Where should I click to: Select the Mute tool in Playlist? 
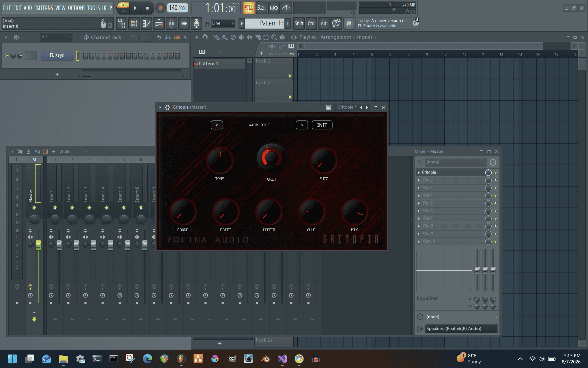(x=241, y=37)
